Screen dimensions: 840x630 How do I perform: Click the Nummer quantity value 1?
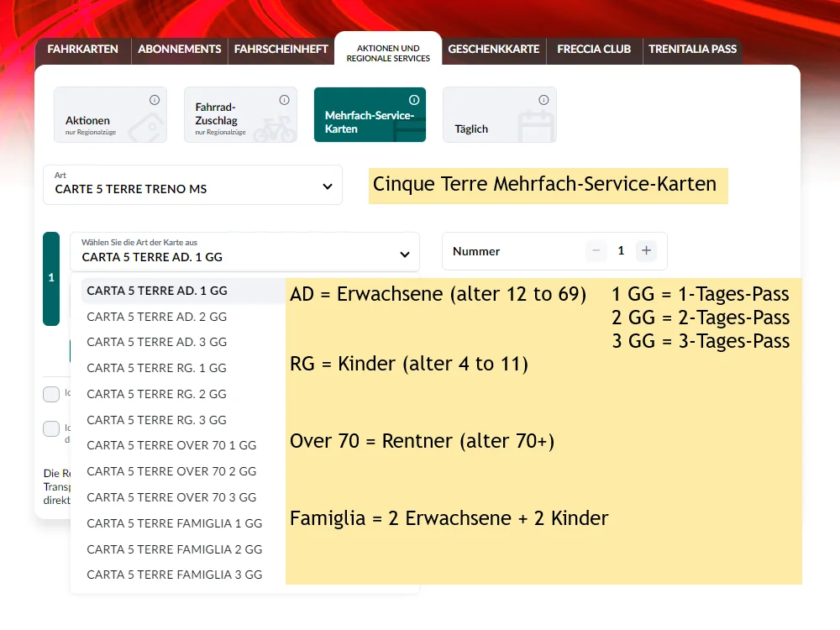click(x=621, y=250)
